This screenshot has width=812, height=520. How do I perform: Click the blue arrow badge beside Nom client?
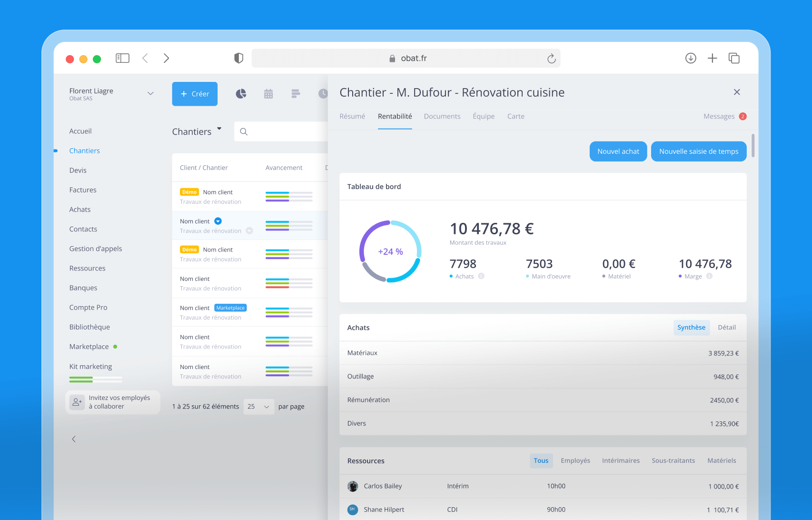[x=218, y=221]
